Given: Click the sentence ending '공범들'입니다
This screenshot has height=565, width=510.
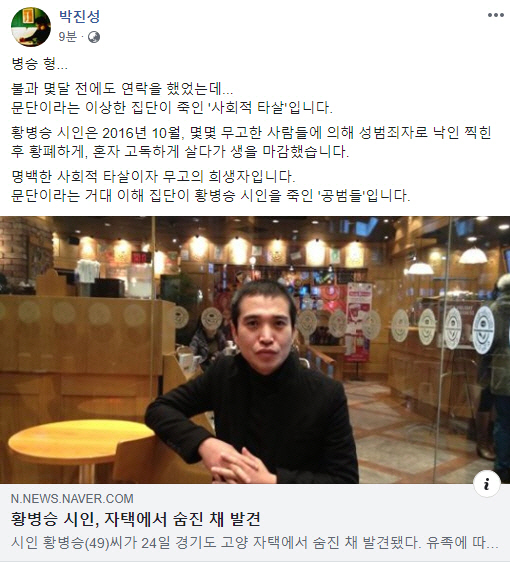Looking at the screenshot, I should coord(211,196).
